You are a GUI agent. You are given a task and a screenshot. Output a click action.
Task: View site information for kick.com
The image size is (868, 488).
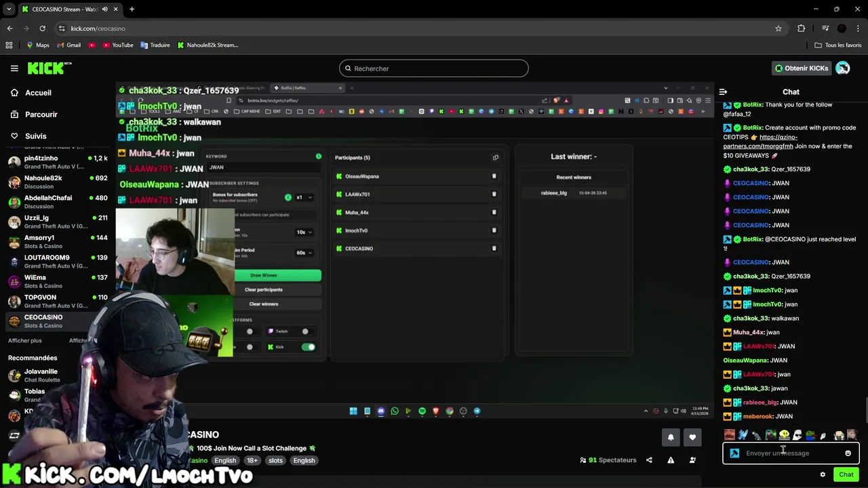(x=62, y=28)
